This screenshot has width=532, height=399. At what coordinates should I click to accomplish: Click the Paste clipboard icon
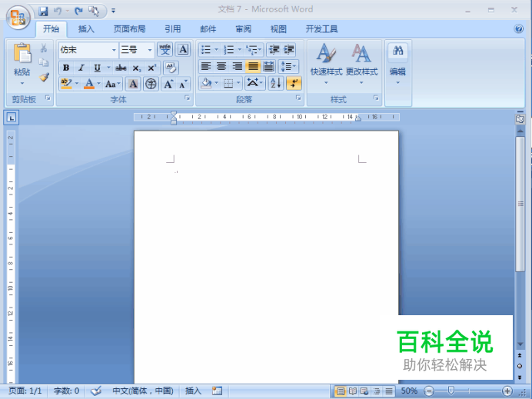click(x=22, y=54)
